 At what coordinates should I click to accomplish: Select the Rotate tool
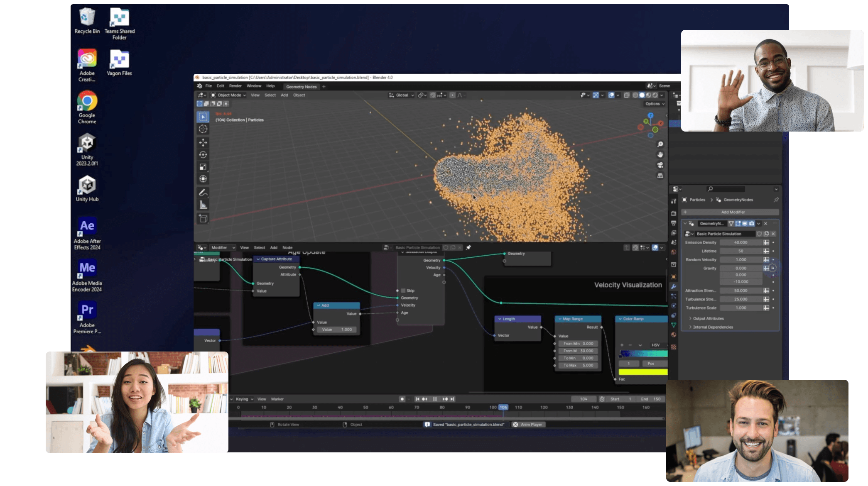point(203,154)
